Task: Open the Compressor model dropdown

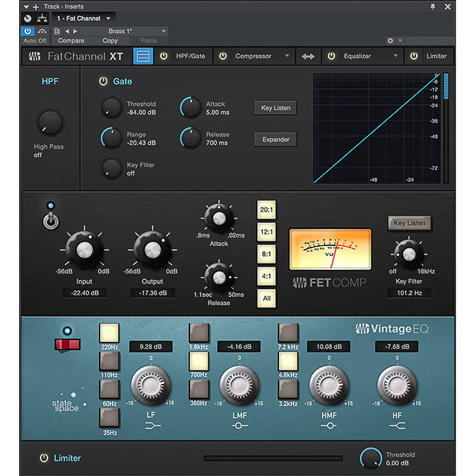Action: 287,56
